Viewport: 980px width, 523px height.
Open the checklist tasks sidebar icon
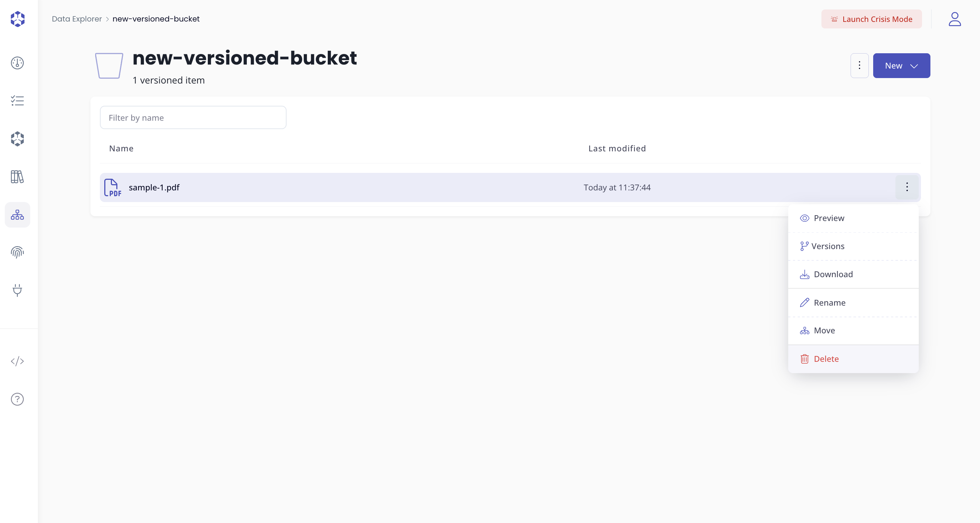[17, 101]
